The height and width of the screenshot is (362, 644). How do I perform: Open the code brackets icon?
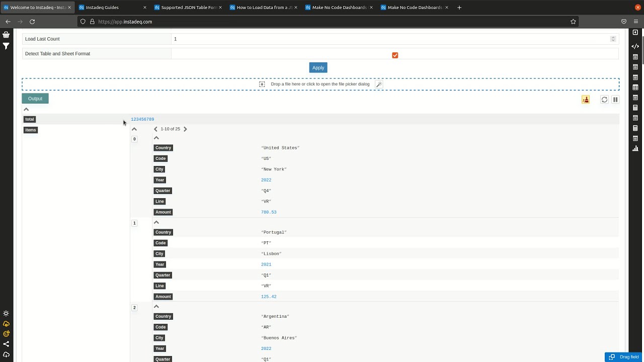[635, 46]
